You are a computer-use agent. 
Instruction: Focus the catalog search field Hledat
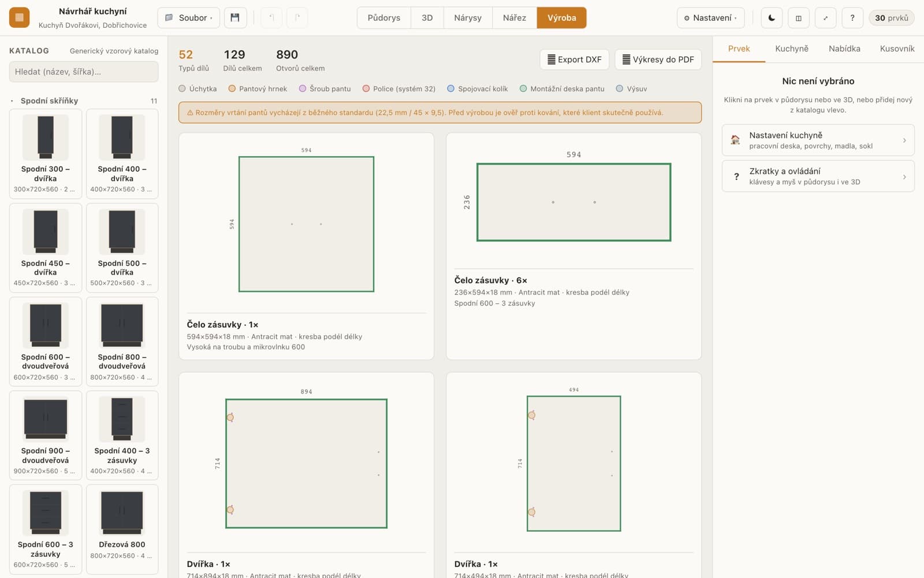[x=84, y=72]
